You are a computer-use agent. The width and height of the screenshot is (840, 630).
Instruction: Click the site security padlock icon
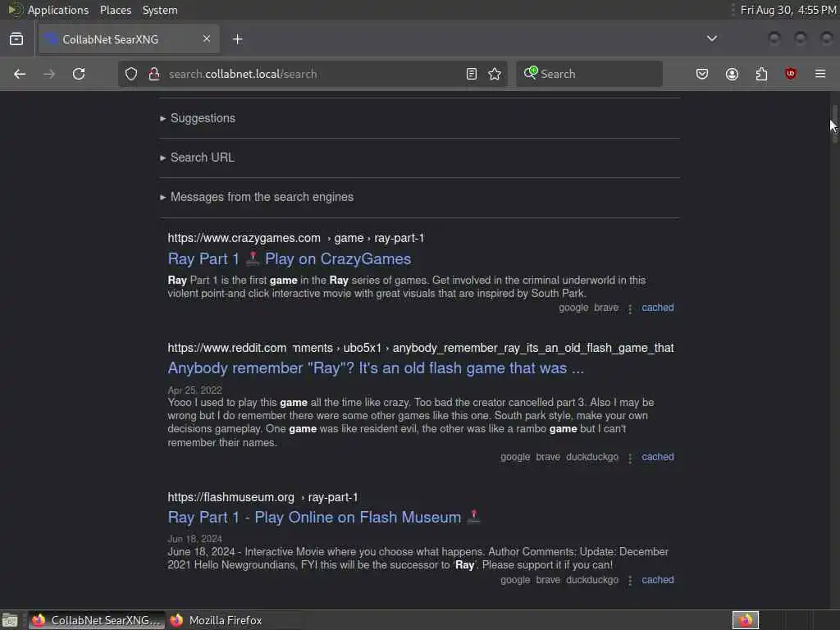tap(154, 74)
